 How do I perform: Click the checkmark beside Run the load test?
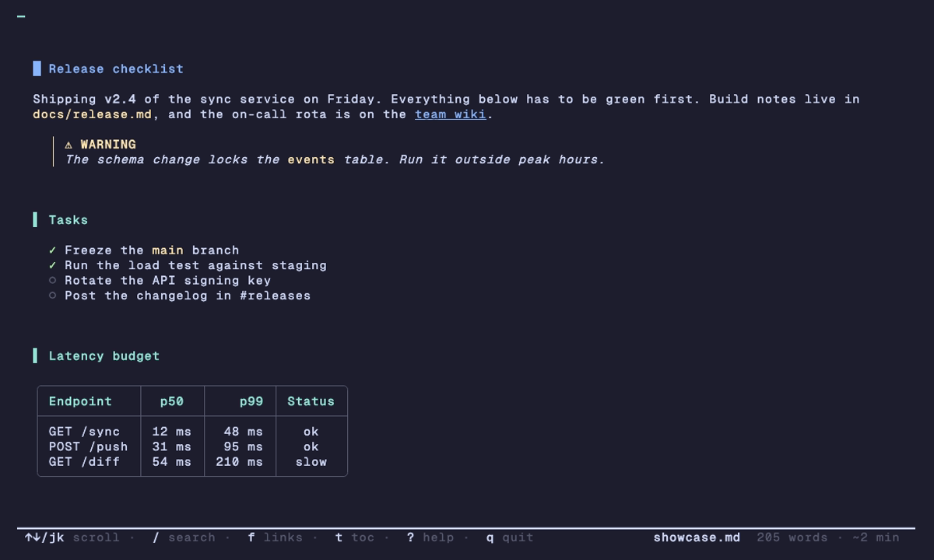(x=52, y=265)
